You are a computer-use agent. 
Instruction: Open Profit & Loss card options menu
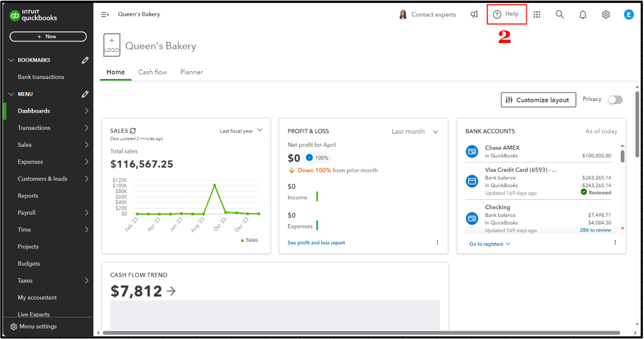(x=437, y=242)
